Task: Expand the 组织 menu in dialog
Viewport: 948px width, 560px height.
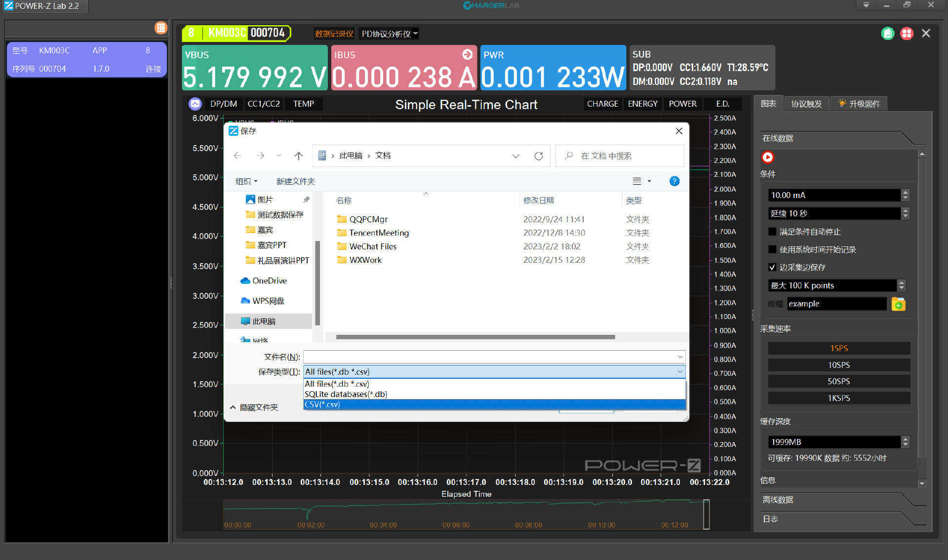Action: [x=246, y=181]
